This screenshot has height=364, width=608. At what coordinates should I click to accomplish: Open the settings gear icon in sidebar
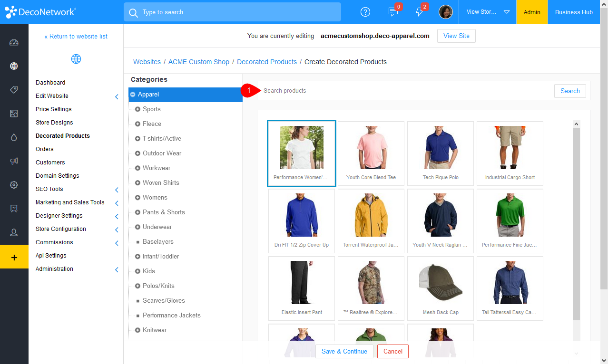point(14,185)
